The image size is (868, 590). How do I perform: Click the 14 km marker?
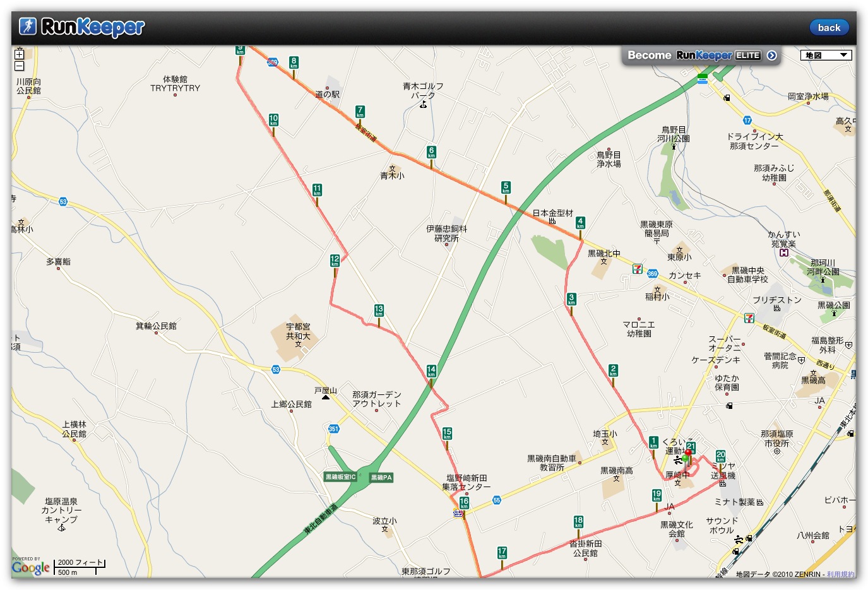(x=431, y=371)
